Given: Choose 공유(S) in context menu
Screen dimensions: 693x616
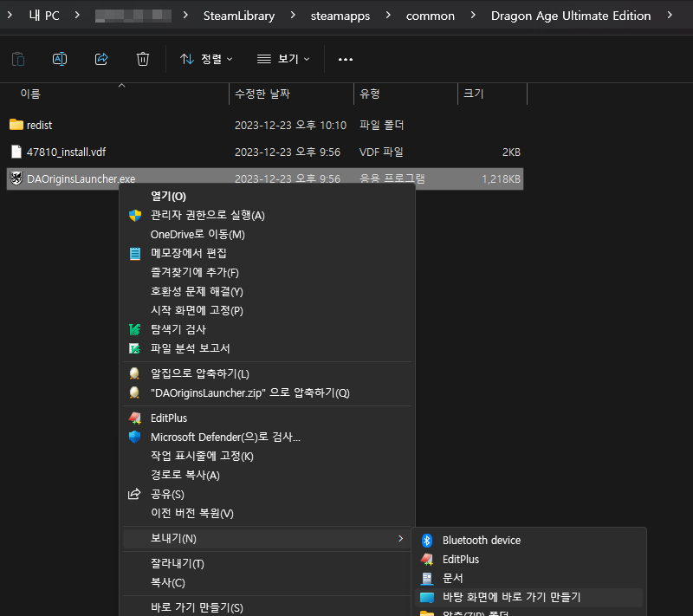Looking at the screenshot, I should (x=268, y=494).
